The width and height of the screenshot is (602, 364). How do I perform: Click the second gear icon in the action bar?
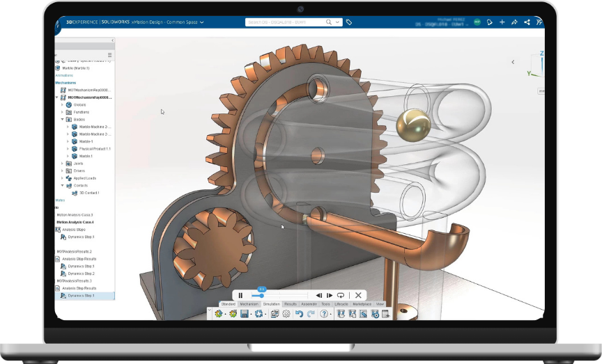pyautogui.click(x=233, y=313)
